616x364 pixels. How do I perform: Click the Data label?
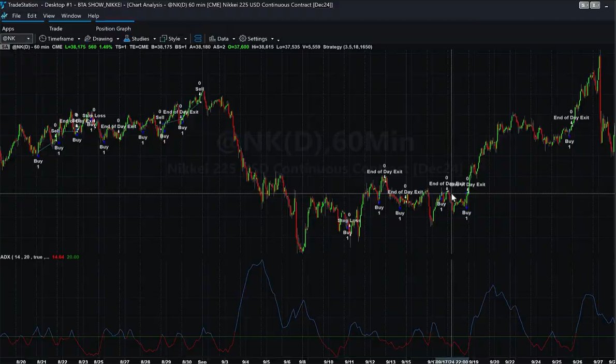tap(223, 38)
